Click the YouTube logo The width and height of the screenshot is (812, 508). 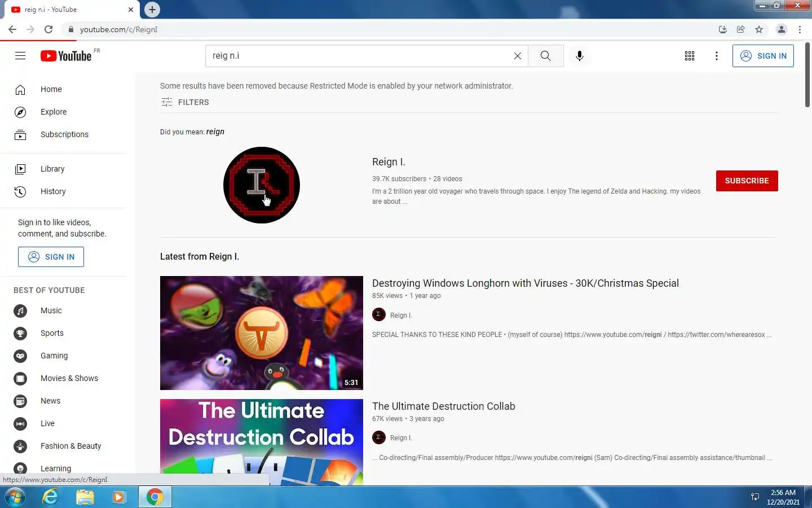(x=66, y=56)
